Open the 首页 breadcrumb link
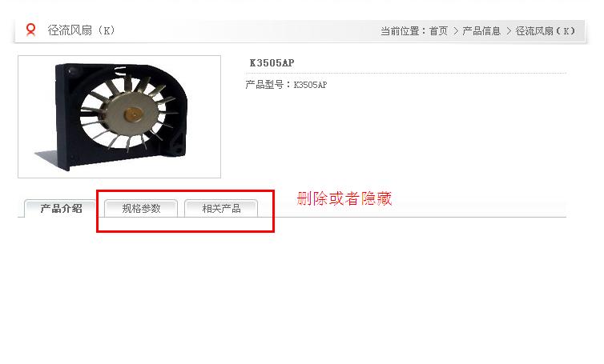Screen dimensions: 604x364 438,30
